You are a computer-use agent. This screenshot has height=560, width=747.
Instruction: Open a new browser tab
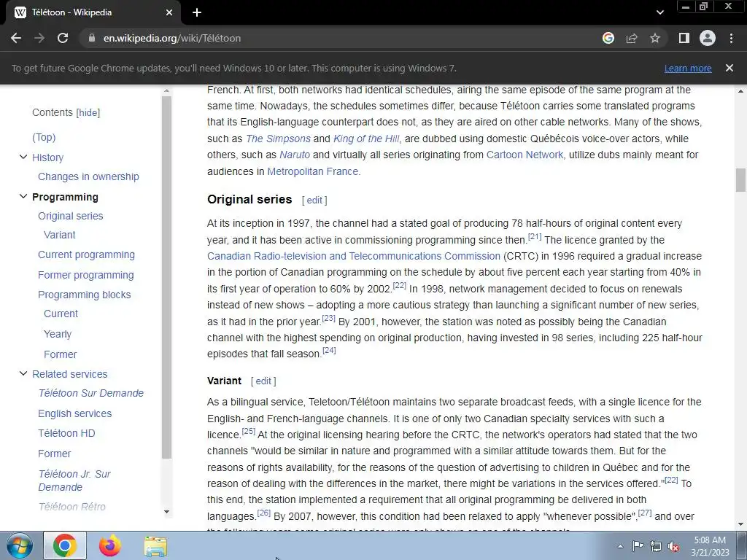pos(197,12)
